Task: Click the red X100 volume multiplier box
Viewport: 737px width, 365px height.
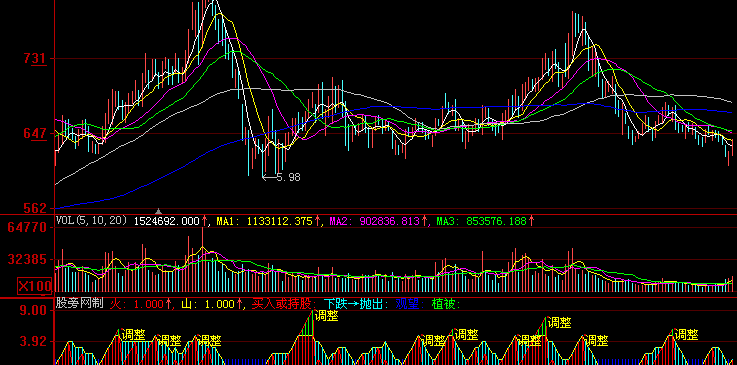Action: (x=35, y=286)
